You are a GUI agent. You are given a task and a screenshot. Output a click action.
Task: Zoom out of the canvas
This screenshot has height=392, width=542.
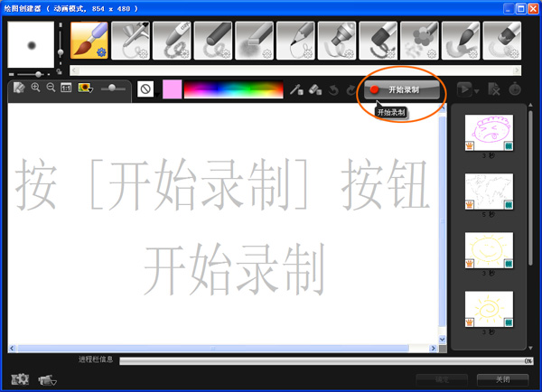[51, 88]
